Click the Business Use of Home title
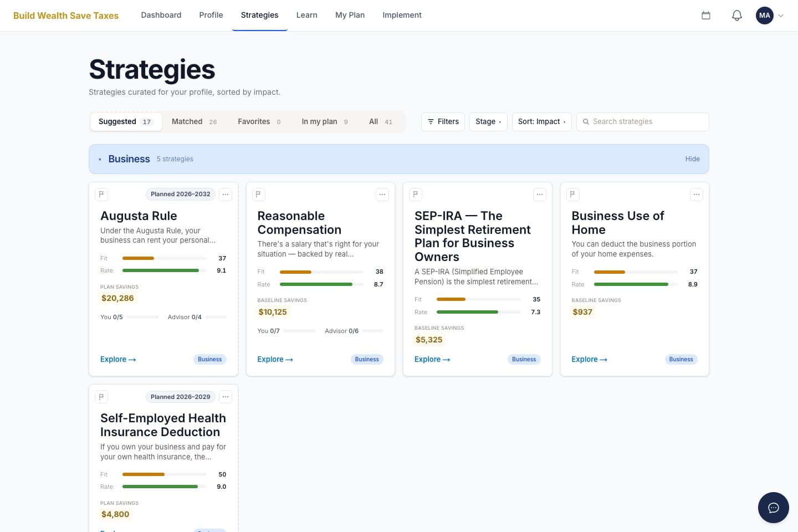Image resolution: width=798 pixels, height=532 pixels. pyautogui.click(x=617, y=223)
